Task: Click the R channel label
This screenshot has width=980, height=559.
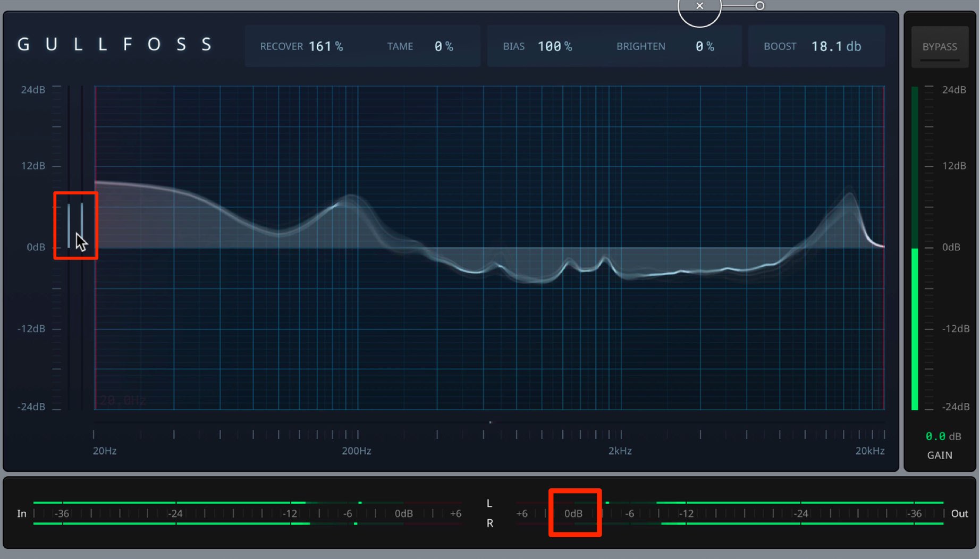Action: 490,523
